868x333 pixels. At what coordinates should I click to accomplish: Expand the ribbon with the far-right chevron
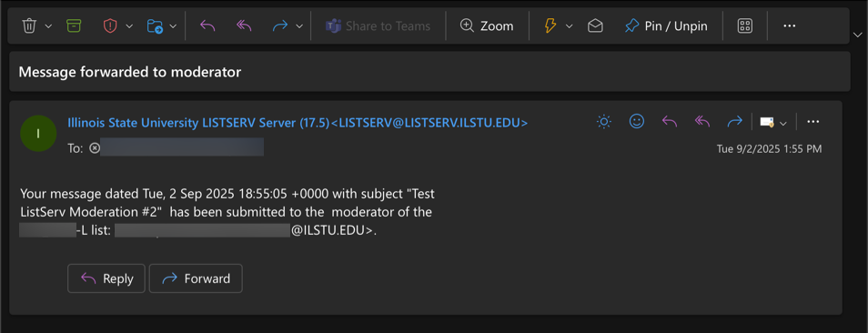pyautogui.click(x=857, y=33)
